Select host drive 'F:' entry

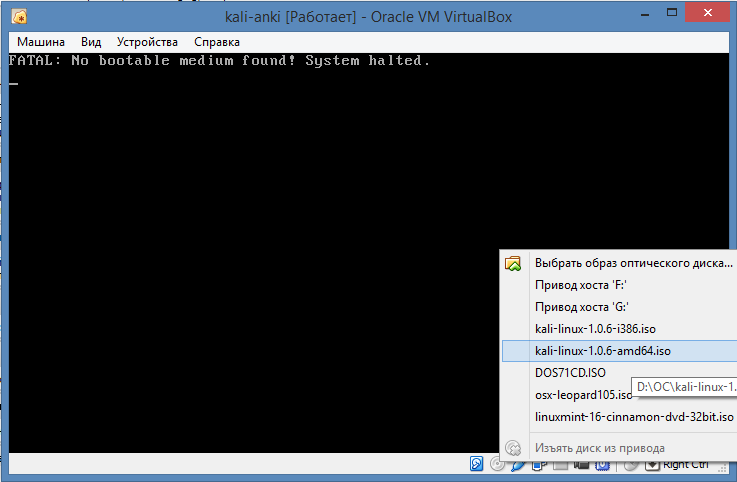619,285
